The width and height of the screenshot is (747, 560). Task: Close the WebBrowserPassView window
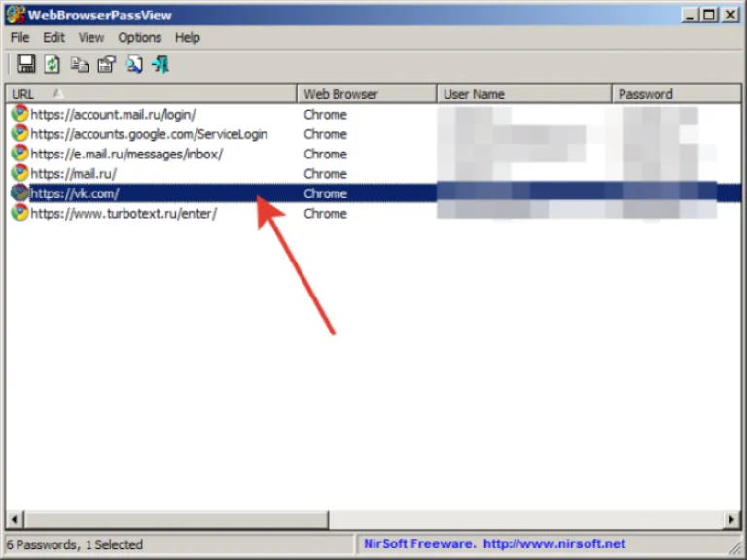pyautogui.click(x=730, y=16)
